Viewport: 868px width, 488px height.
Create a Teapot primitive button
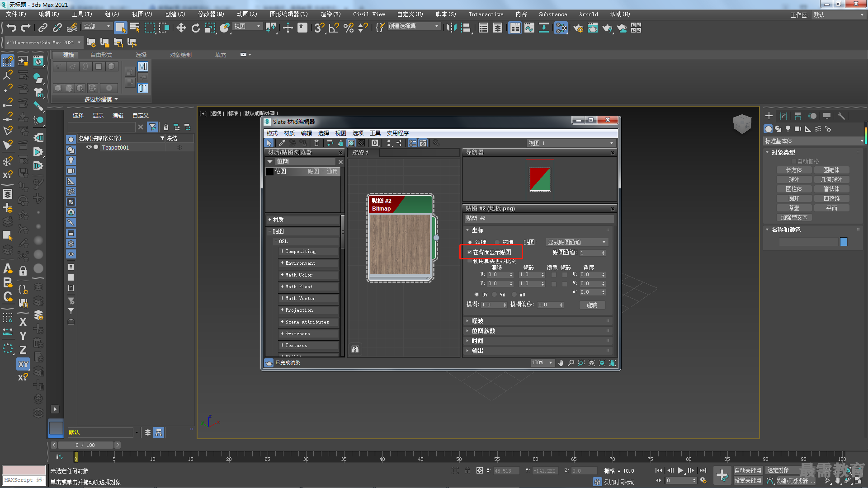coord(794,208)
